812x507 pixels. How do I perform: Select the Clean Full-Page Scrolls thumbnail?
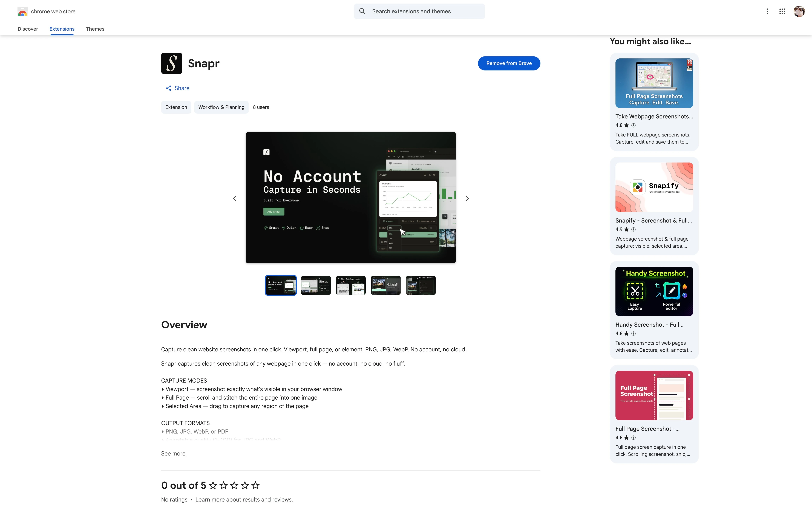pyautogui.click(x=351, y=285)
